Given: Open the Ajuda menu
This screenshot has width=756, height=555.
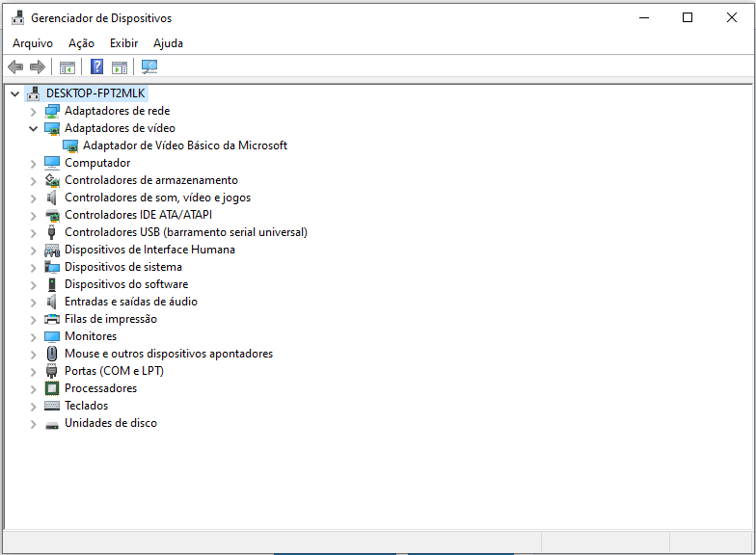Looking at the screenshot, I should (168, 43).
